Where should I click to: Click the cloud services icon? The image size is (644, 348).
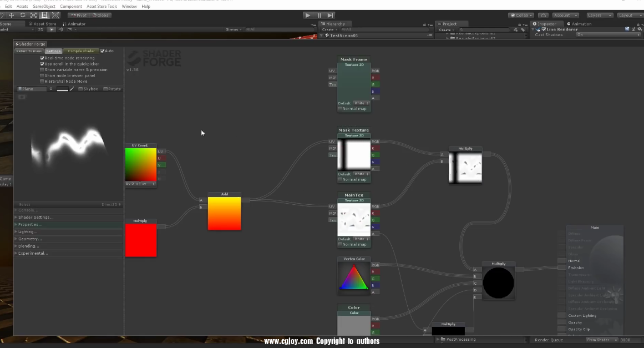pos(543,16)
